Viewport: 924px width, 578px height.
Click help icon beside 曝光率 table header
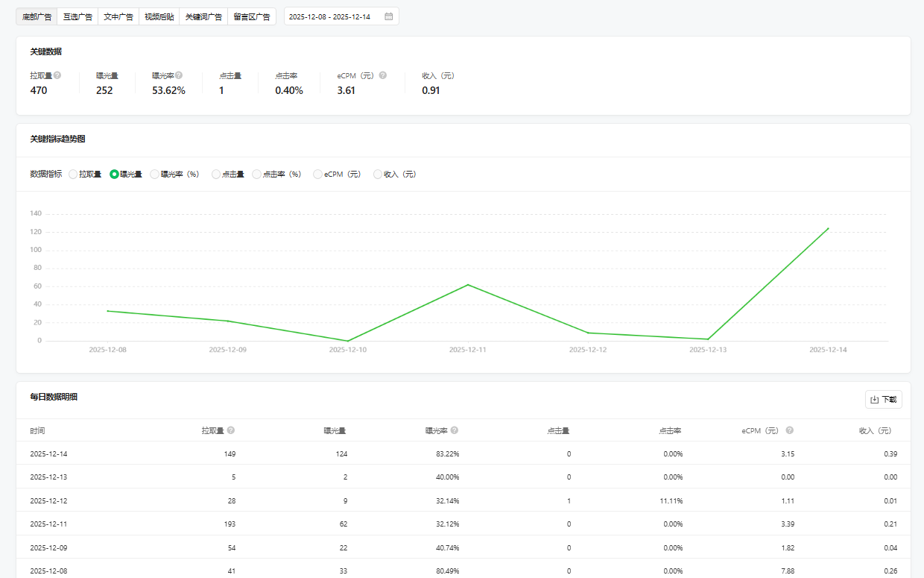tap(455, 430)
